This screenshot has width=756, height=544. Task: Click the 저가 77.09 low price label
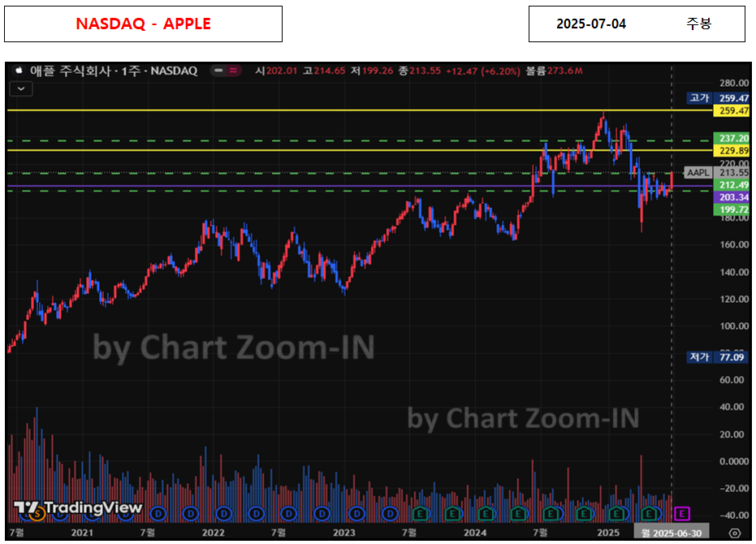tap(716, 357)
